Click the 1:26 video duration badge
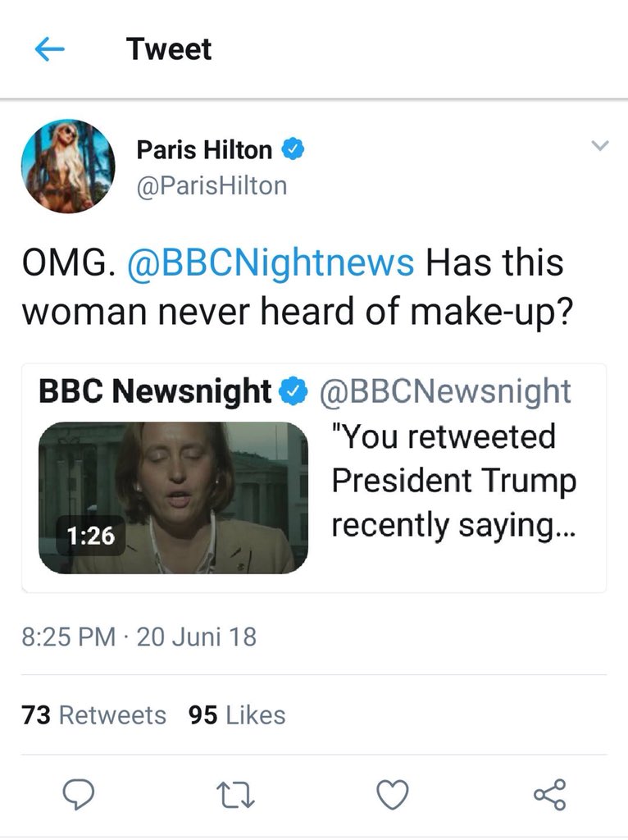The width and height of the screenshot is (628, 840). [x=91, y=536]
